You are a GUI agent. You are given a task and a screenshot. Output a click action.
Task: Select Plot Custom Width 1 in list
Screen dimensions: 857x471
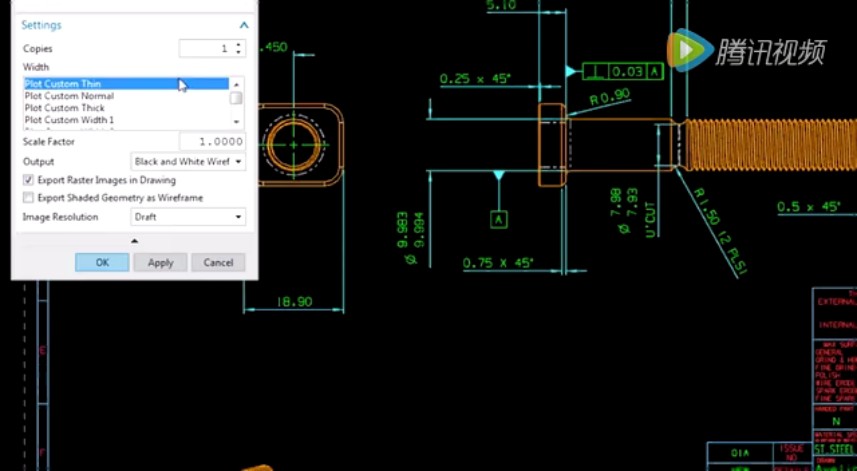69,120
